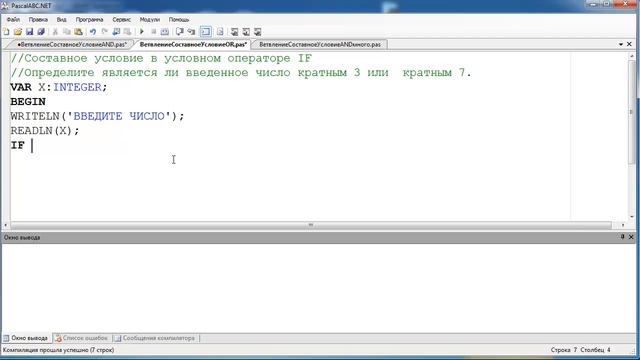Click inside the empty output window area
The height and width of the screenshot is (360, 640).
(x=318, y=288)
